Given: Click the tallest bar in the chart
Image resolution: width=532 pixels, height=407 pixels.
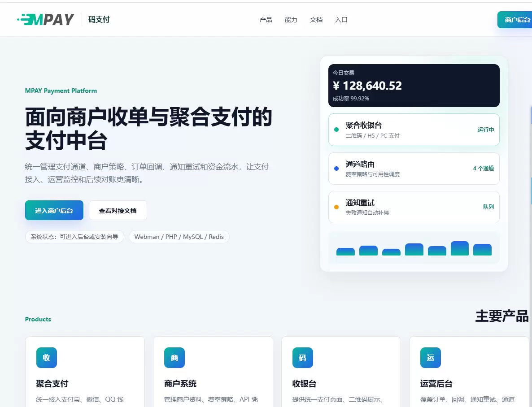Looking at the screenshot, I should click(460, 248).
